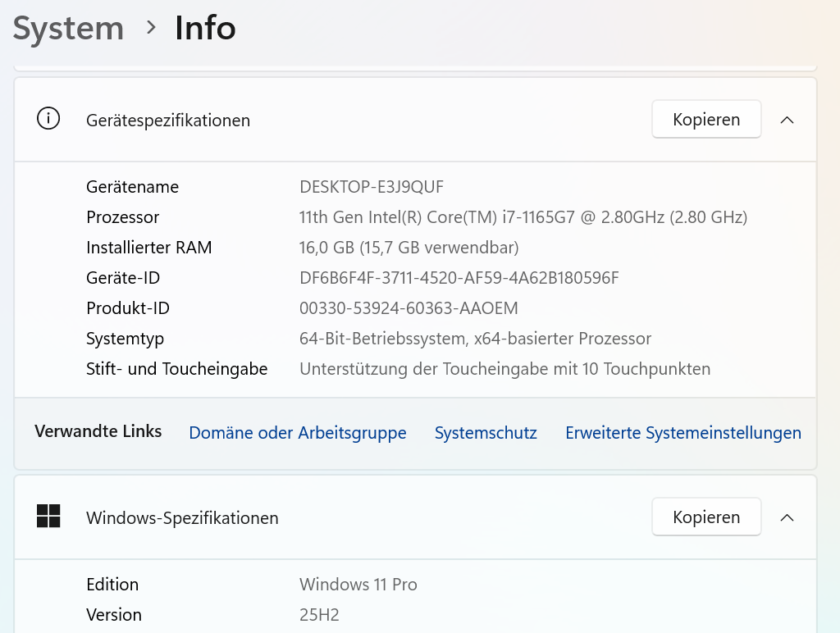Collapse the Gerätespezifikationen section chevron
Viewport: 840px width, 633px height.
pyautogui.click(x=787, y=120)
